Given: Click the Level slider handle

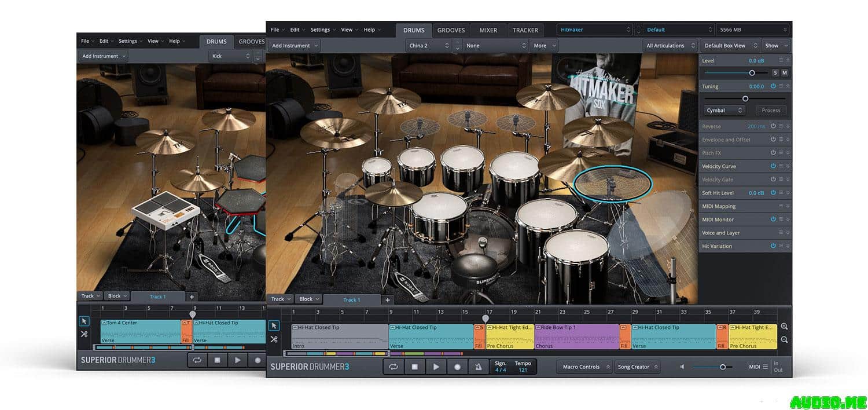Looking at the screenshot, I should (752, 73).
